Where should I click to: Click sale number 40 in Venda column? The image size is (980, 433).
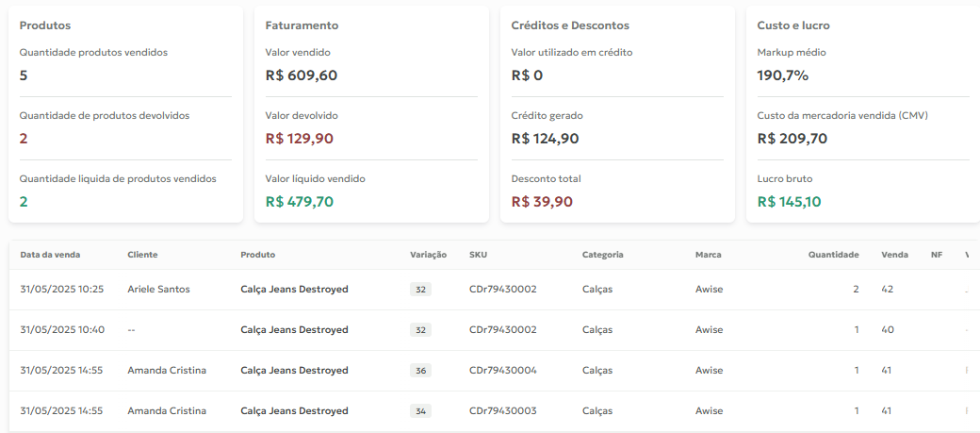click(x=888, y=330)
